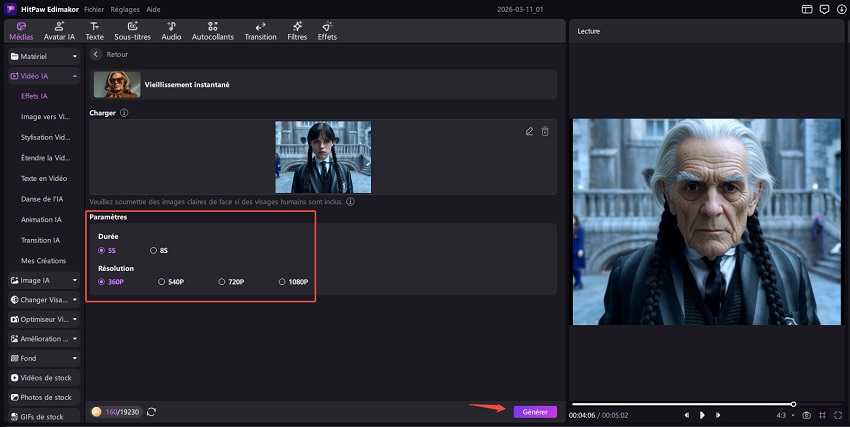Open Vidéos de stock
Image resolution: width=850 pixels, height=427 pixels.
(44, 378)
